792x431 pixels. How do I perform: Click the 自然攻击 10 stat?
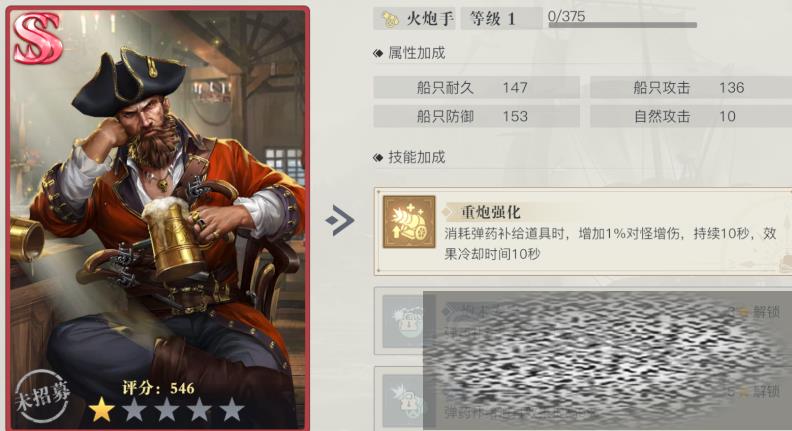click(691, 116)
